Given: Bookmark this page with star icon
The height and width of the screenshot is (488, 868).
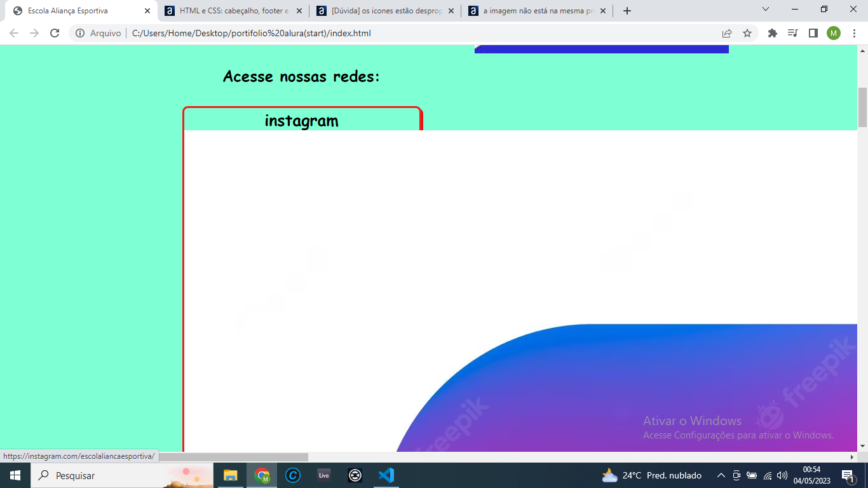Looking at the screenshot, I should point(747,33).
